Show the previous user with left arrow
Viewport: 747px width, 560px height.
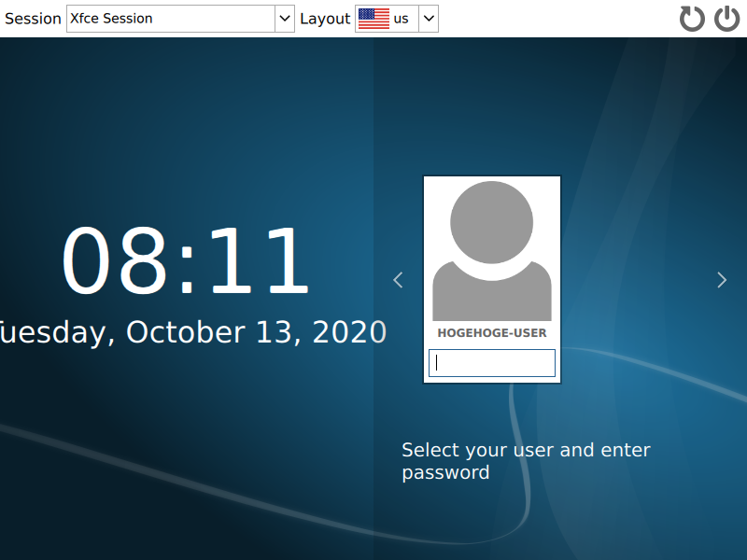coord(399,280)
